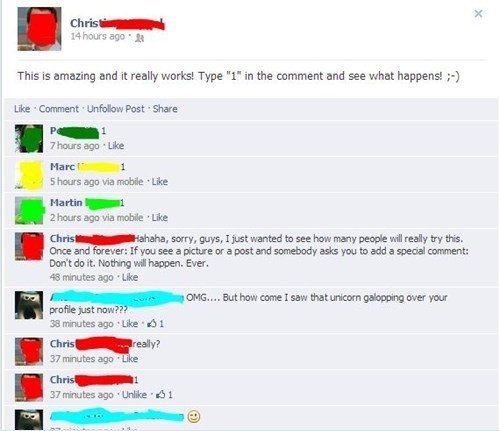Open the owl avatar beside the unicorn comment
Viewport: 500px width, 431px height.
tap(29, 305)
